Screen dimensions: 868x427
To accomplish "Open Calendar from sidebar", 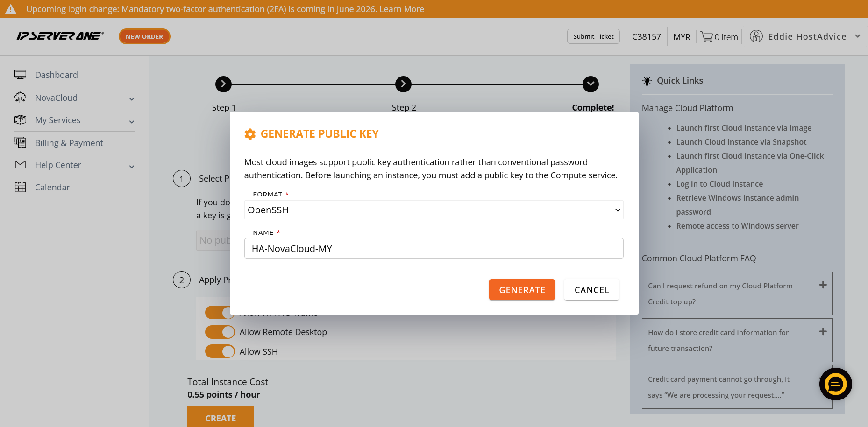I will click(x=52, y=187).
